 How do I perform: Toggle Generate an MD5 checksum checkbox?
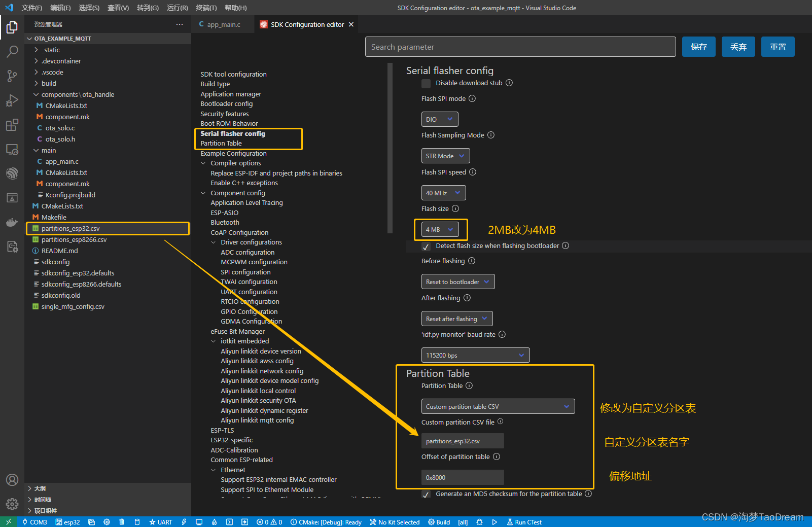coord(426,494)
